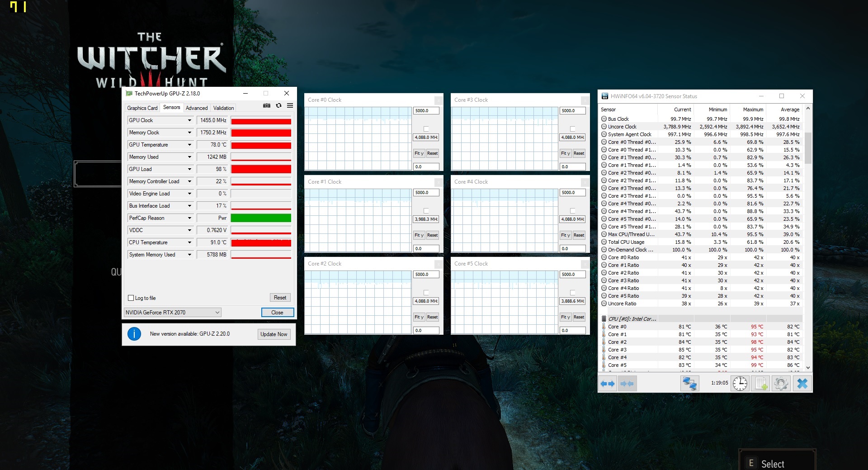Click the HWiNFO64 title bar app icon

click(604, 96)
